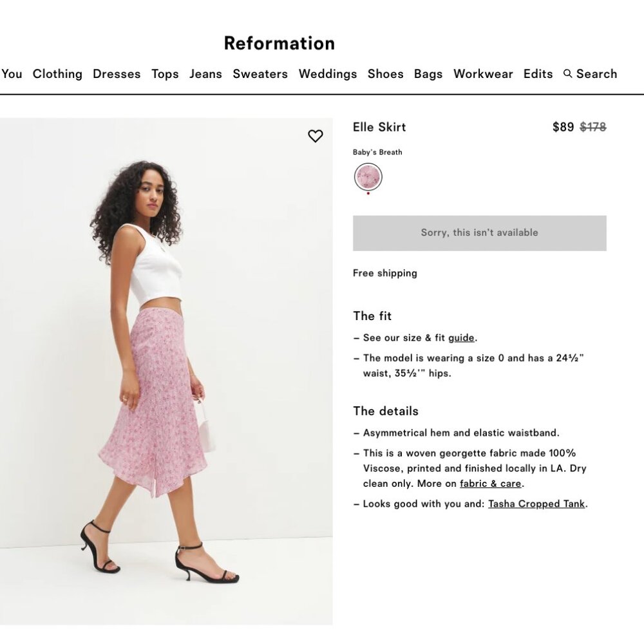Open the Weddings section
644x644 pixels.
(328, 73)
